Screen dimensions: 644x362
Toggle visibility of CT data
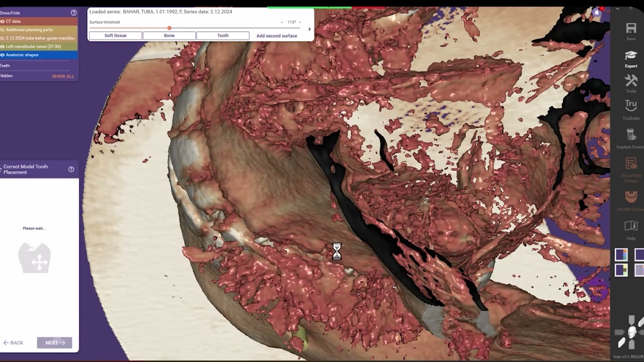point(3,22)
